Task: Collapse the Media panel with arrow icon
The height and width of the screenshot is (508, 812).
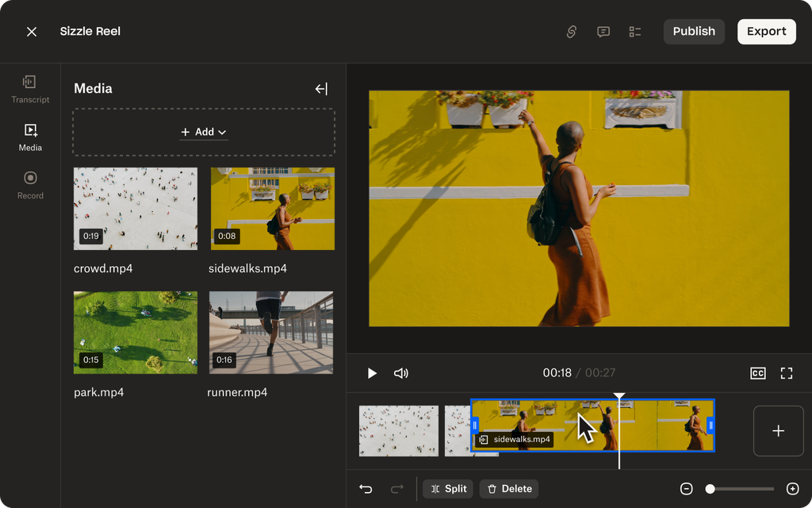Action: tap(321, 89)
